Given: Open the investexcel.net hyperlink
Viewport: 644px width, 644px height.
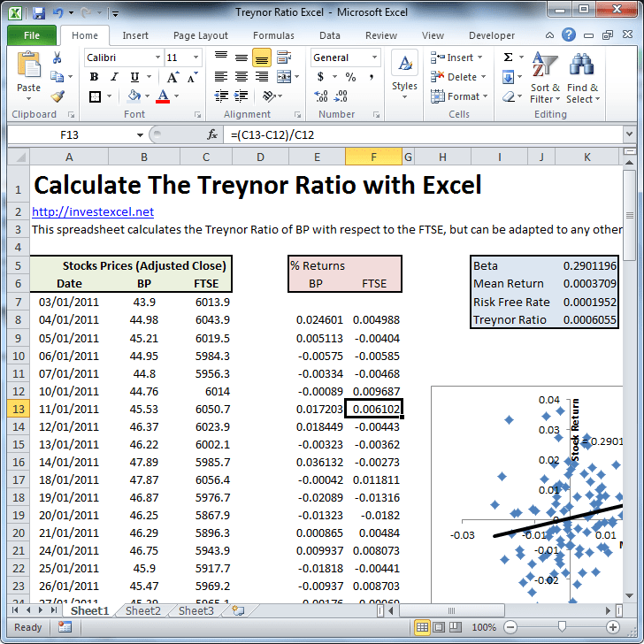Looking at the screenshot, I should [93, 211].
